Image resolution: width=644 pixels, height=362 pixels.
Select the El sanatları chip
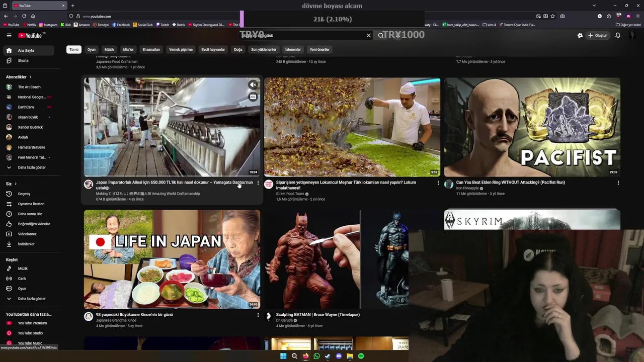pos(151,49)
